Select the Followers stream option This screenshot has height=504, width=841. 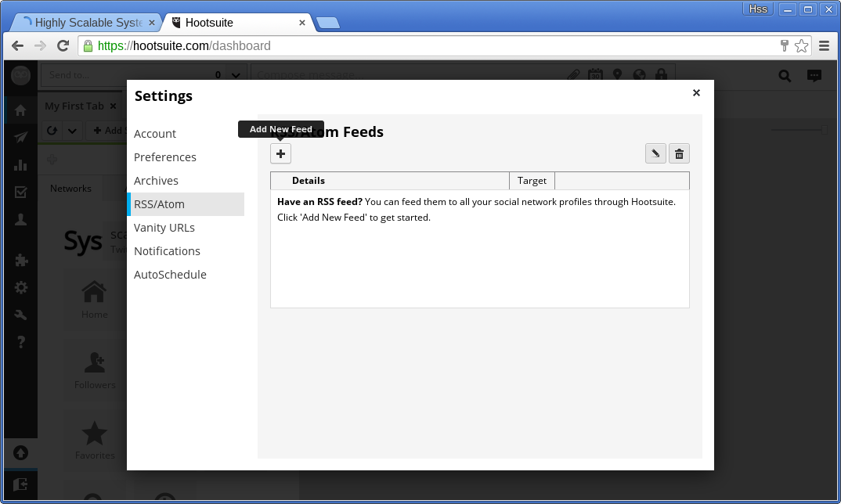pos(95,371)
